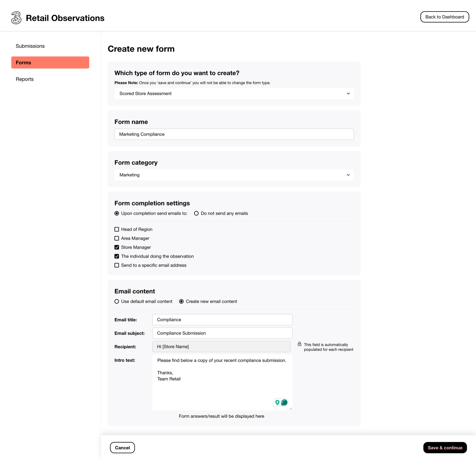The height and width of the screenshot is (460, 476).
Task: Click the AI lightbulb icon in intro text
Action: coord(277,403)
